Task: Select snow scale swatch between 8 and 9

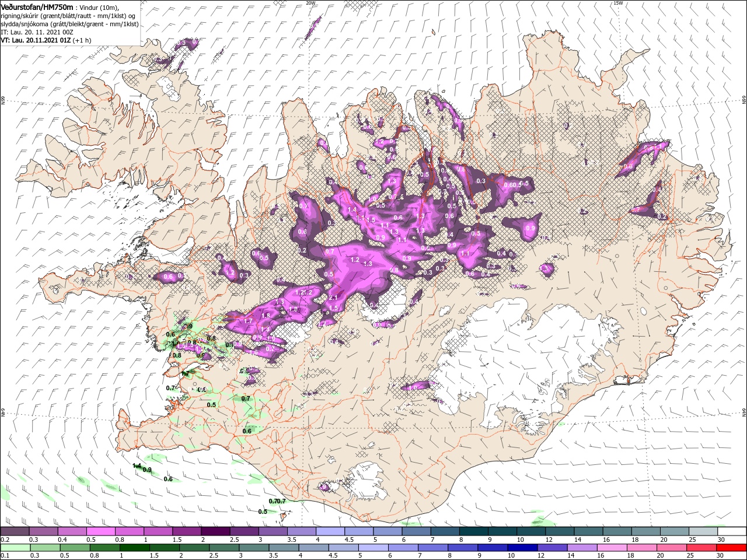Action: pos(473,531)
